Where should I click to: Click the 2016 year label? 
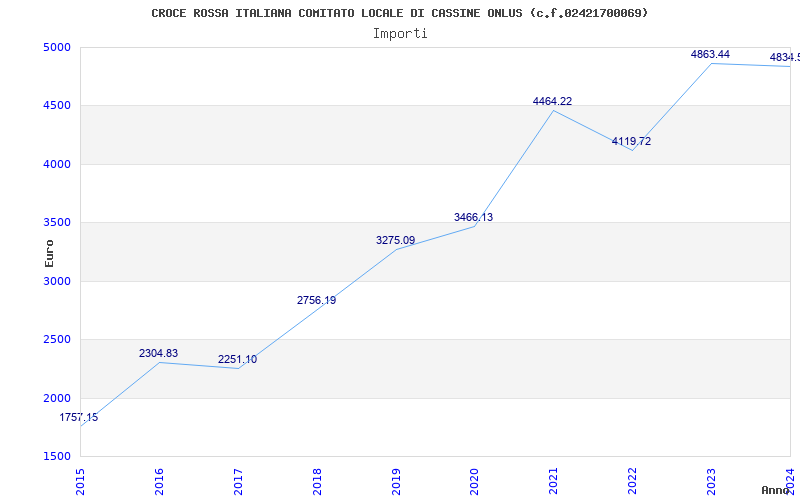tap(159, 481)
